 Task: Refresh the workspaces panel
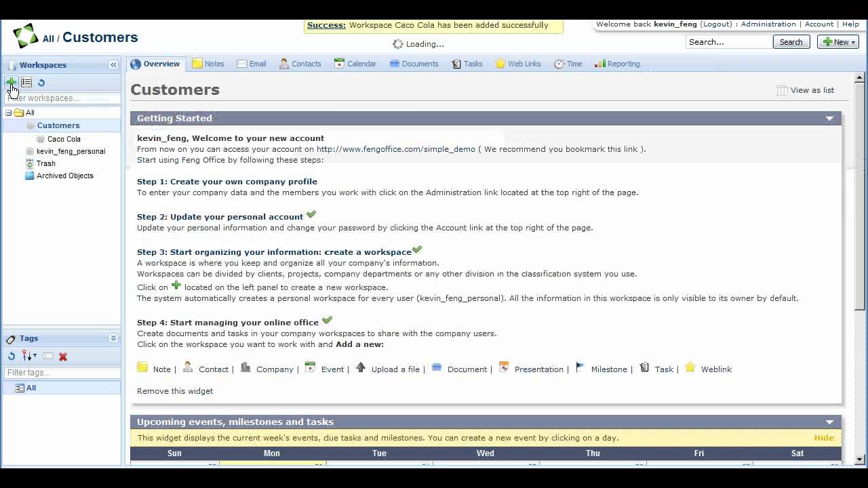coord(41,82)
